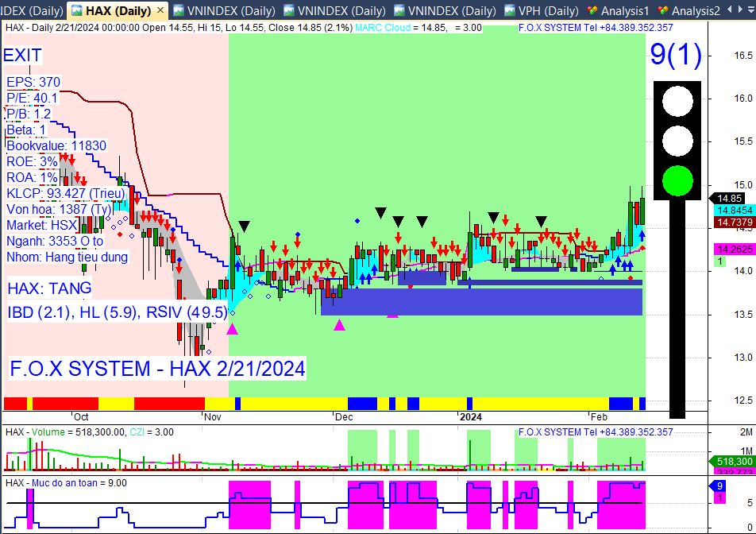Open the VNINDEX tab next to HAX
This screenshot has width=756, height=534.
(x=224, y=10)
